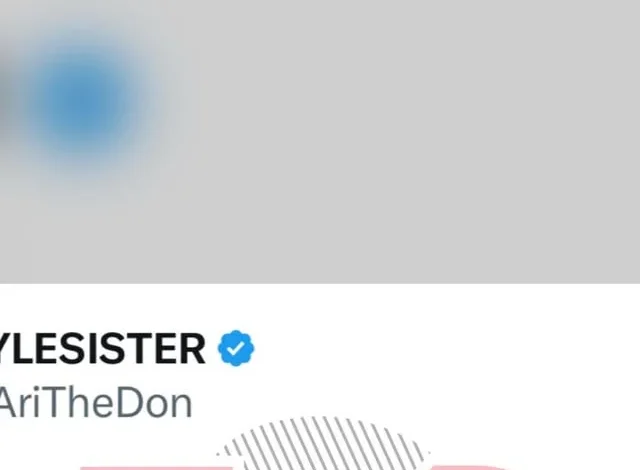Open the blurred blue profile avatar
The image size is (640, 470).
[84, 100]
